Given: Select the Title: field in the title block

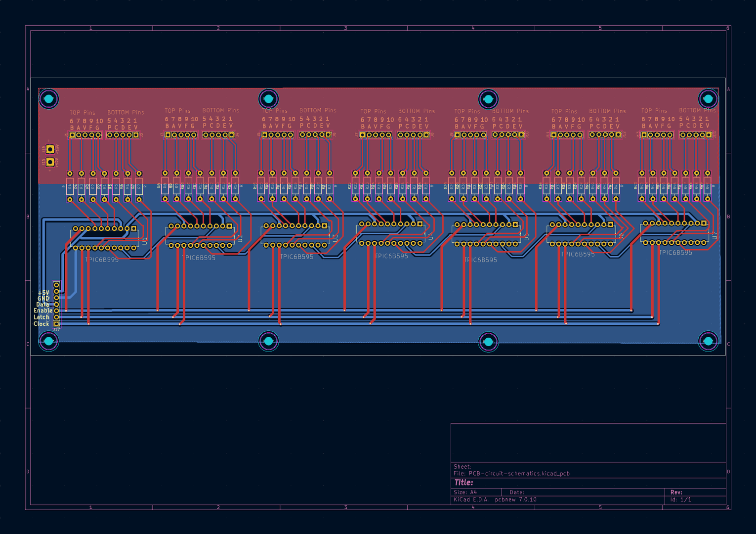Looking at the screenshot, I should click(x=462, y=482).
